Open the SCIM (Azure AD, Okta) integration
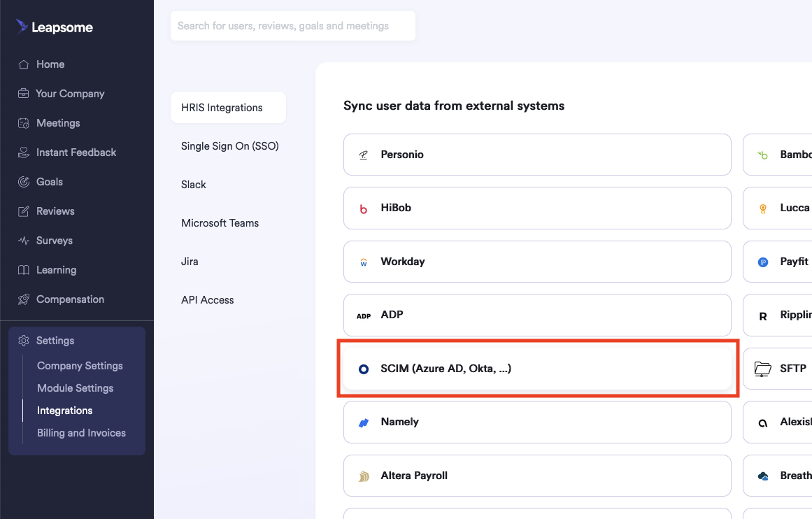Image resolution: width=812 pixels, height=519 pixels. 537,369
